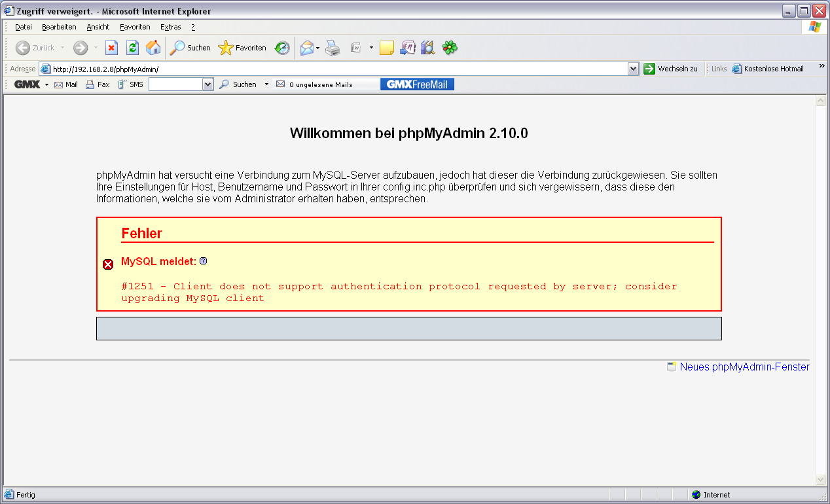Screen dimensions: 830x504
Task: Print the page with the printer icon
Action: click(333, 48)
